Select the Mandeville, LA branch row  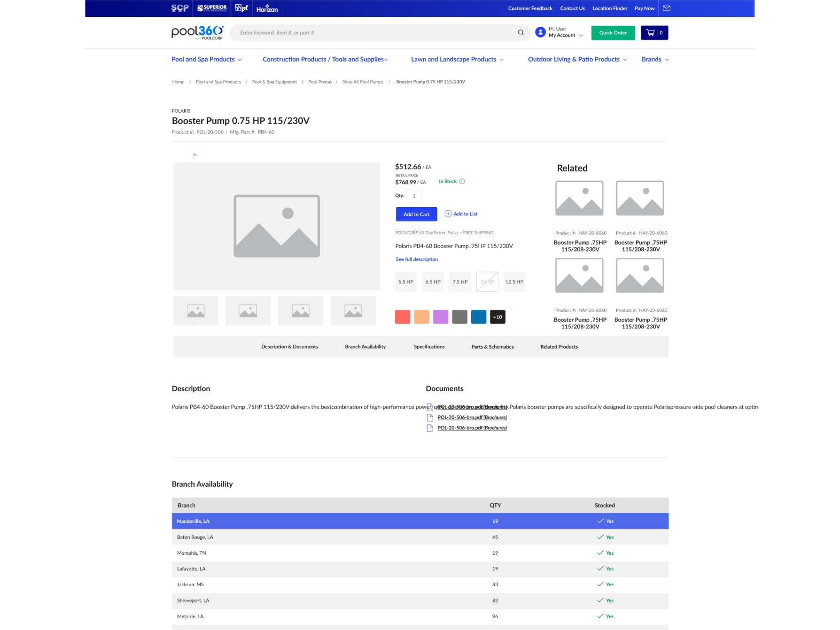click(x=420, y=521)
